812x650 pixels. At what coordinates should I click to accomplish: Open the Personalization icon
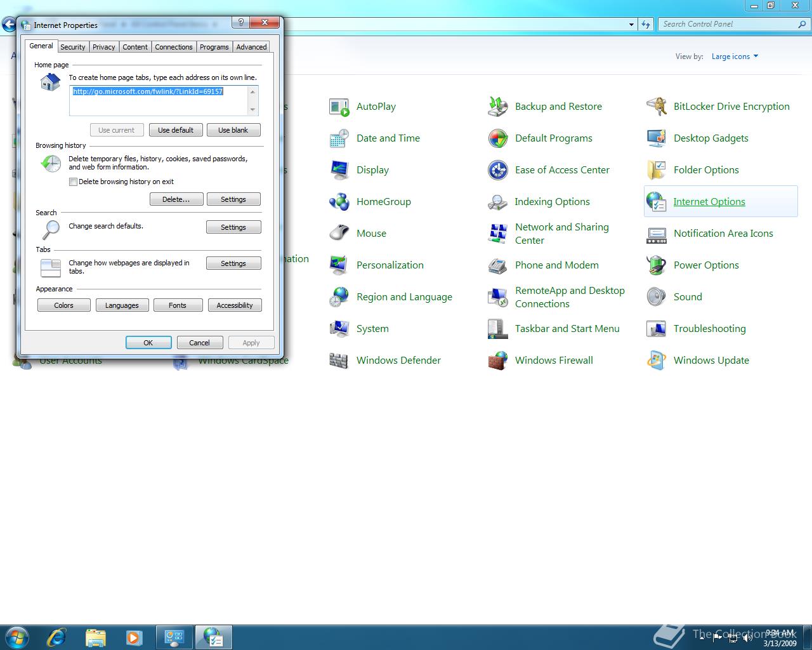tap(339, 265)
